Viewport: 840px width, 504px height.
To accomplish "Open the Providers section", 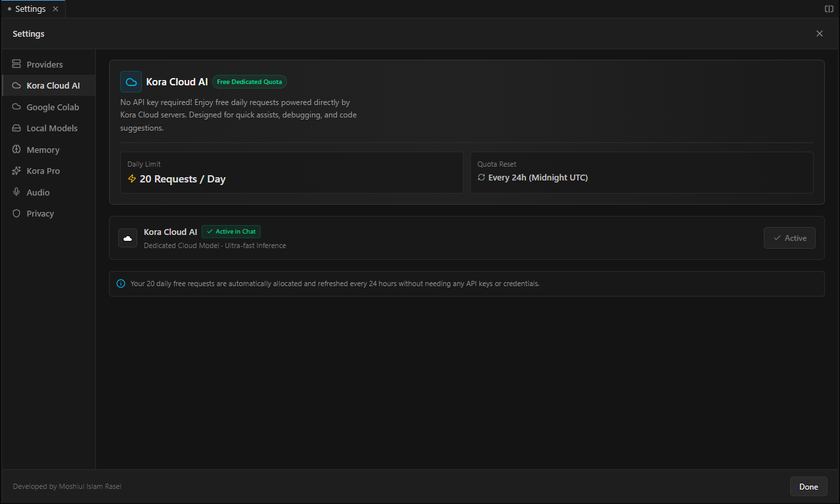I will click(x=49, y=64).
